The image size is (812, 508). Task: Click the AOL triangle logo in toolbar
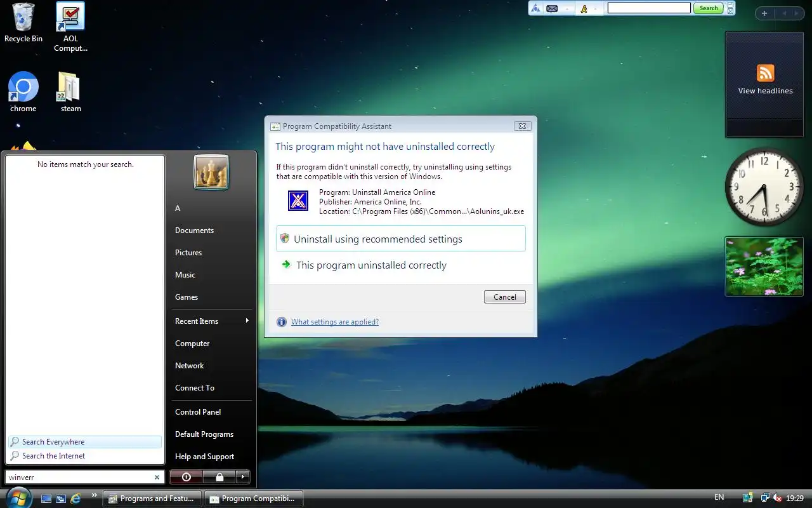coord(535,8)
